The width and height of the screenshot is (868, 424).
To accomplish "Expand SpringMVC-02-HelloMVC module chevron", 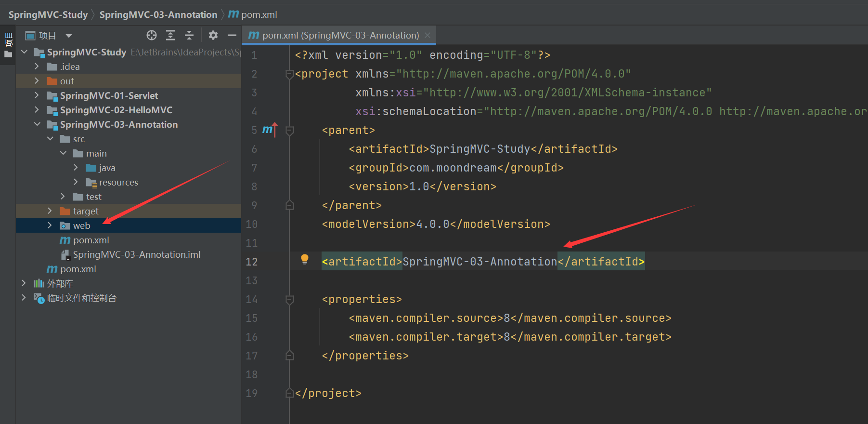I will (x=37, y=109).
